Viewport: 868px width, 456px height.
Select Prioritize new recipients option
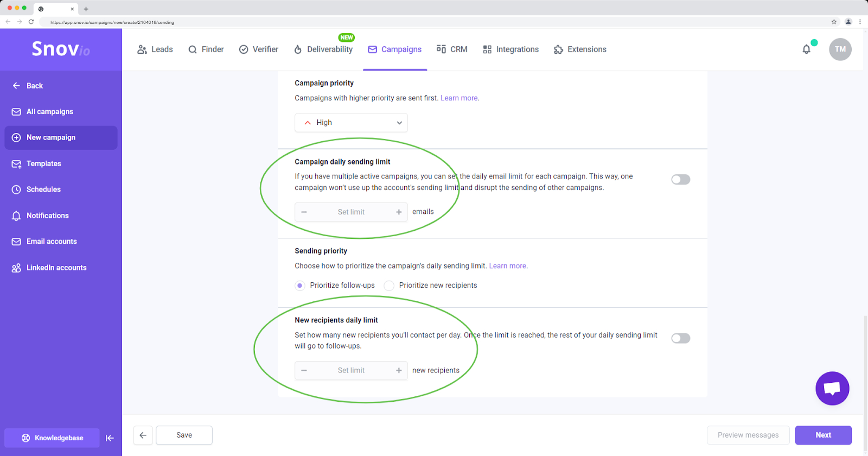point(389,286)
